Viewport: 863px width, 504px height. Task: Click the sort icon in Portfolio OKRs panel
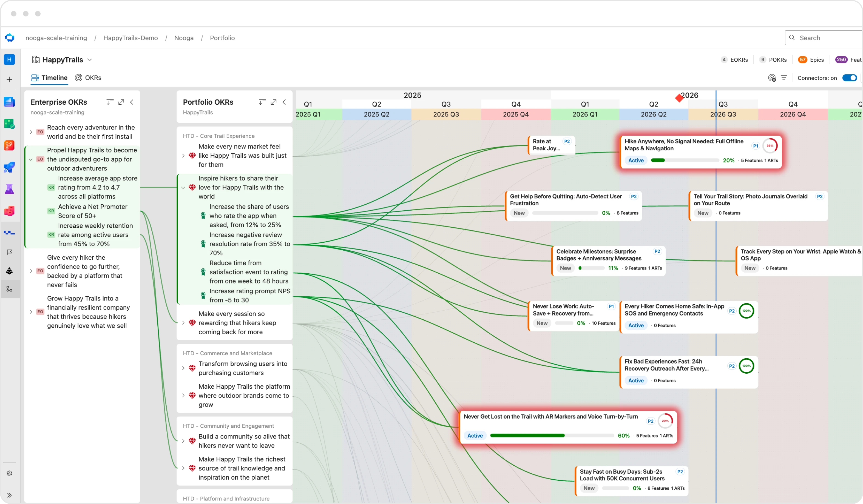(262, 102)
